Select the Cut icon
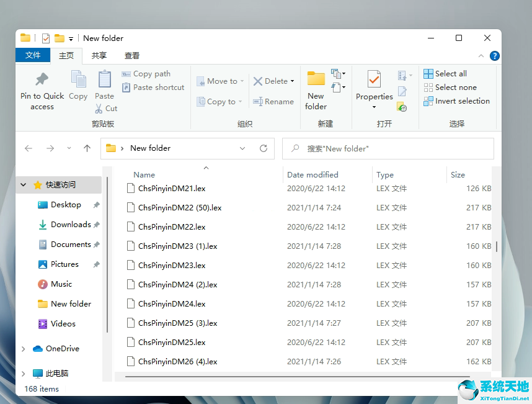 [106, 108]
